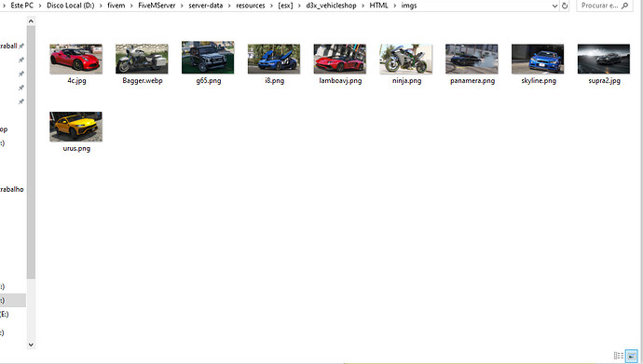Switch to details view layout
643x364 pixels.
pyautogui.click(x=619, y=356)
